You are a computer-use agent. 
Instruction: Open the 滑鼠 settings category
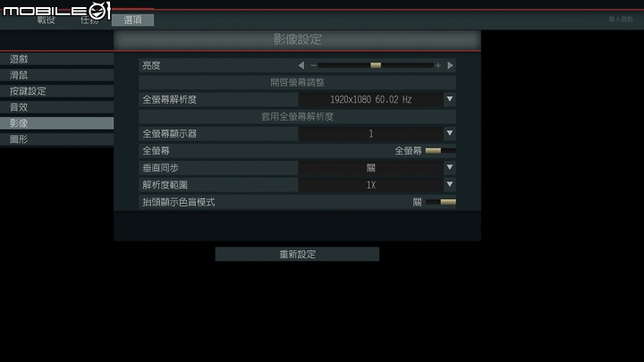tap(56, 75)
